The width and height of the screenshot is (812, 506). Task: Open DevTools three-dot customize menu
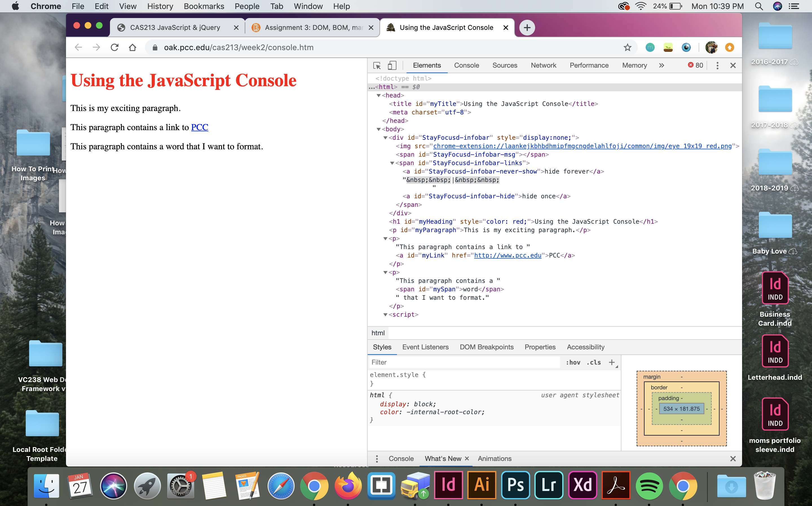coord(717,66)
